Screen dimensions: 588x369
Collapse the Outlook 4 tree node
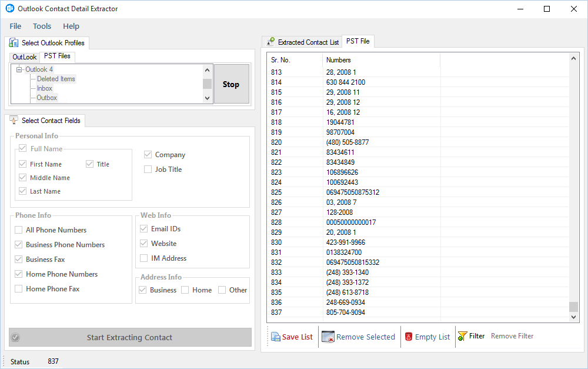[x=19, y=69]
